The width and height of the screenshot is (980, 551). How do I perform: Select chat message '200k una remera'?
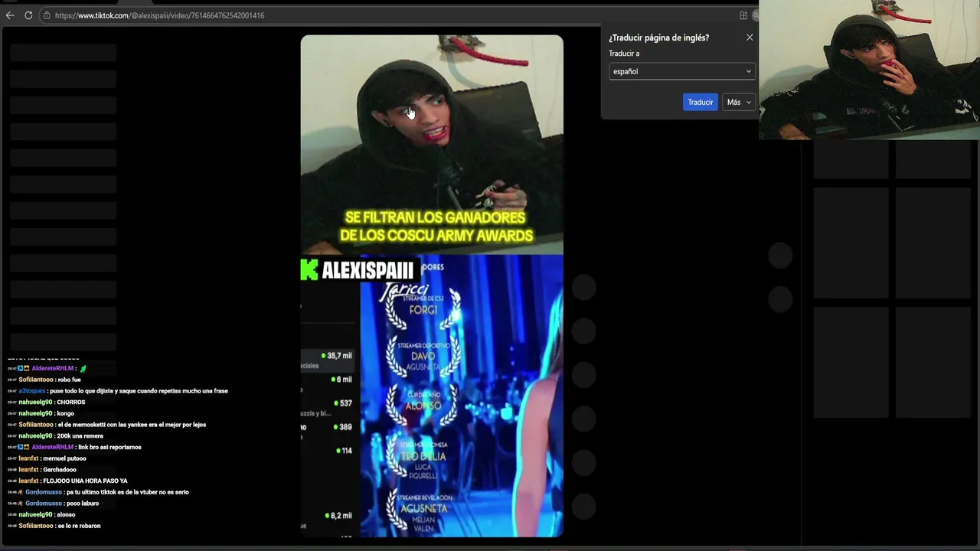80,436
